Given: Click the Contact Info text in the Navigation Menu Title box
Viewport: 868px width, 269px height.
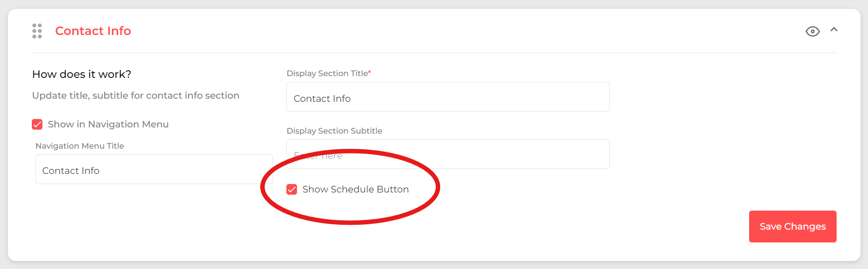Looking at the screenshot, I should coord(71,171).
